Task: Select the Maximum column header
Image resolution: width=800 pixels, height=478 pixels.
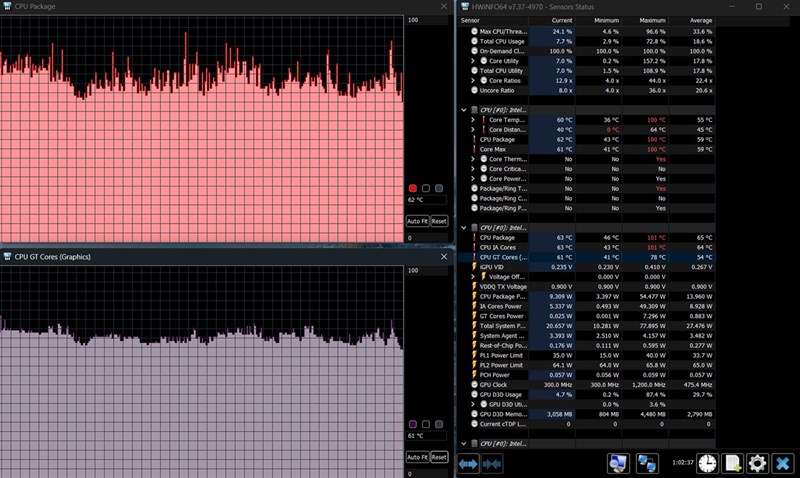Action: coord(645,20)
